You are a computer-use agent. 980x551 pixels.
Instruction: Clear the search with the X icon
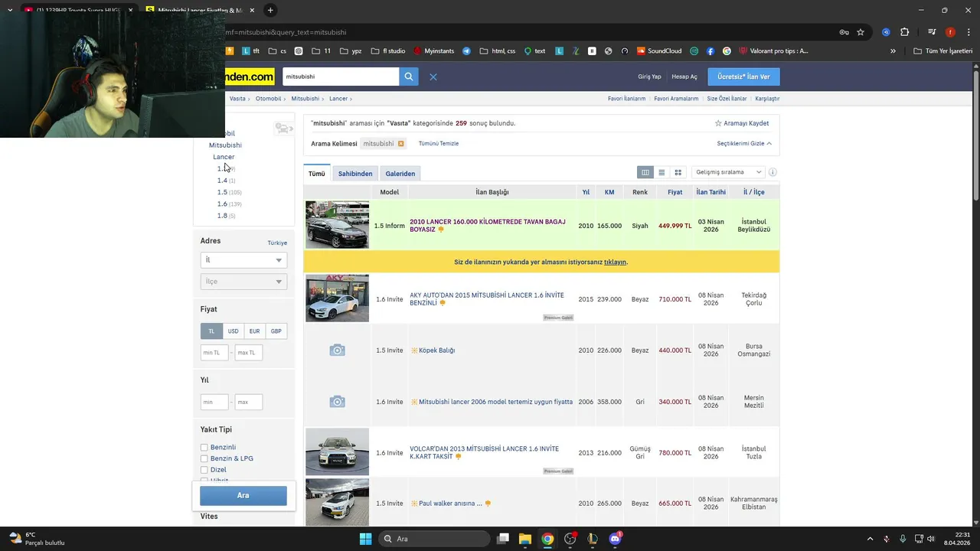[x=433, y=77]
